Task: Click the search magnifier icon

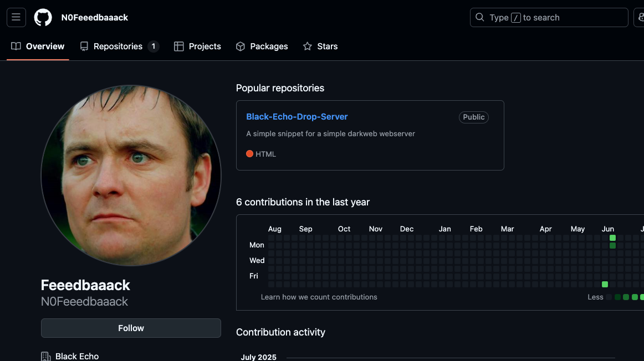Action: [480, 18]
